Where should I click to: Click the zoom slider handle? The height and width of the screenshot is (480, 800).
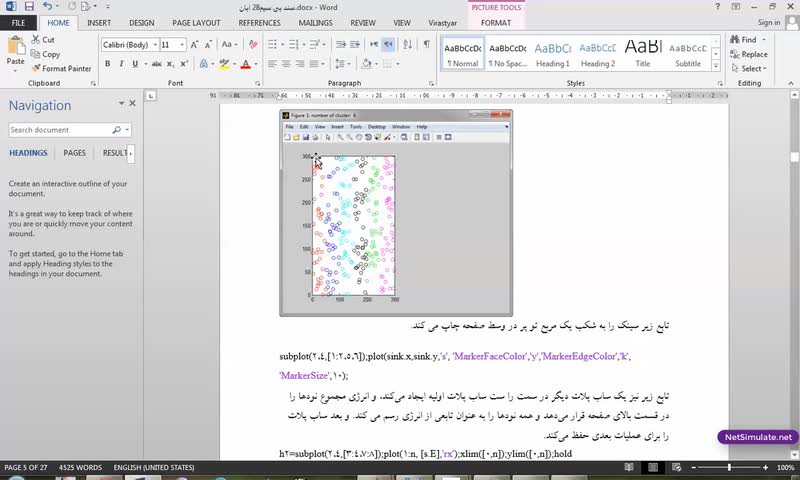[x=730, y=467]
